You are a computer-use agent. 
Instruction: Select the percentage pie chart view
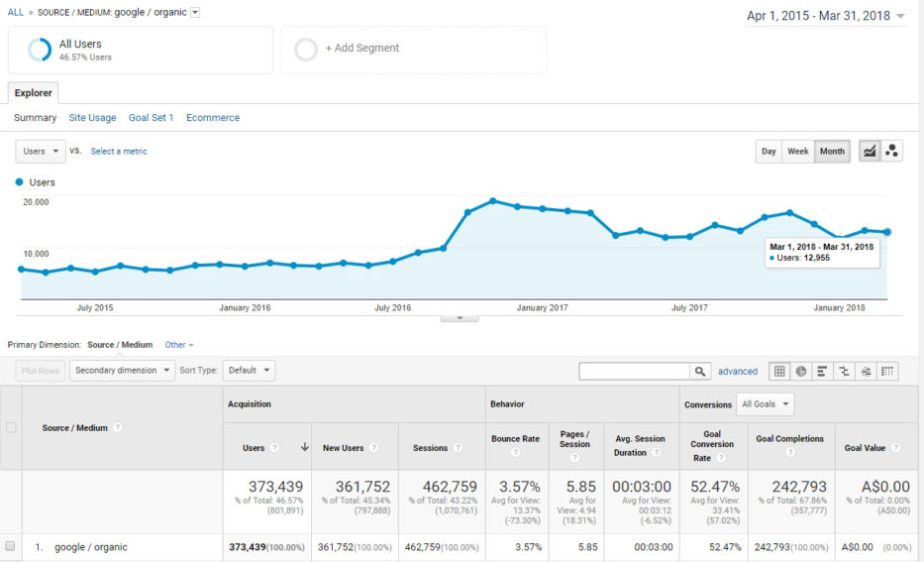coord(801,372)
